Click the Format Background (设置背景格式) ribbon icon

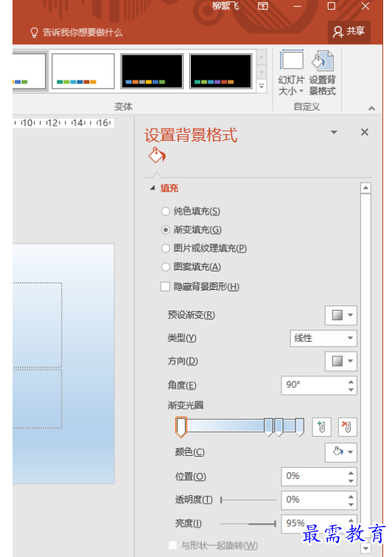[x=323, y=60]
